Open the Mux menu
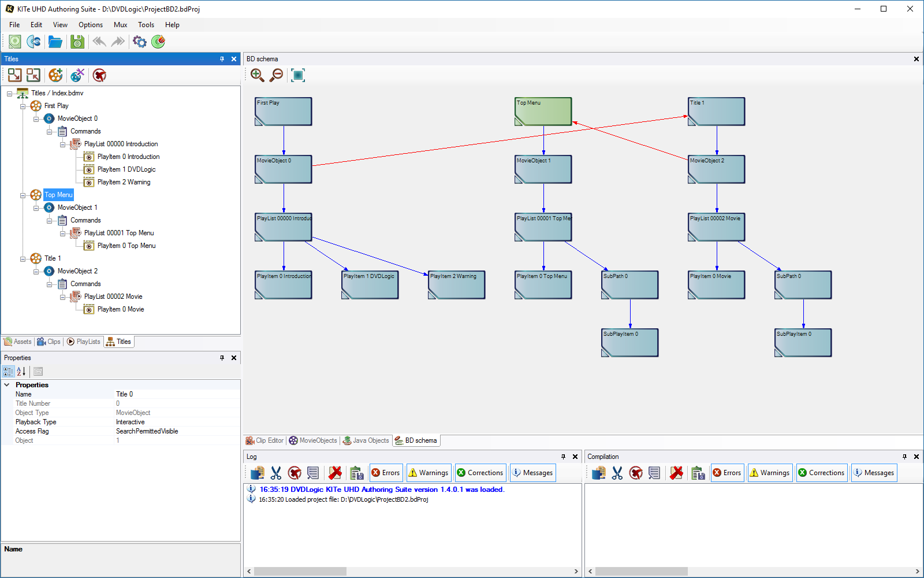The width and height of the screenshot is (924, 578). click(120, 25)
